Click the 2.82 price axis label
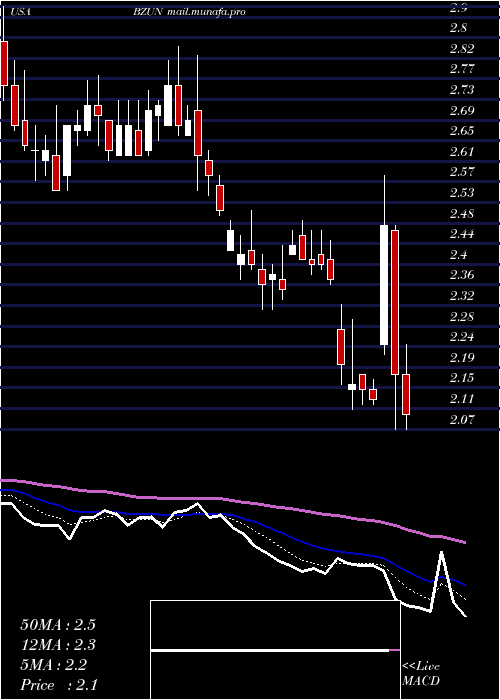The width and height of the screenshot is (500, 700). [x=464, y=49]
